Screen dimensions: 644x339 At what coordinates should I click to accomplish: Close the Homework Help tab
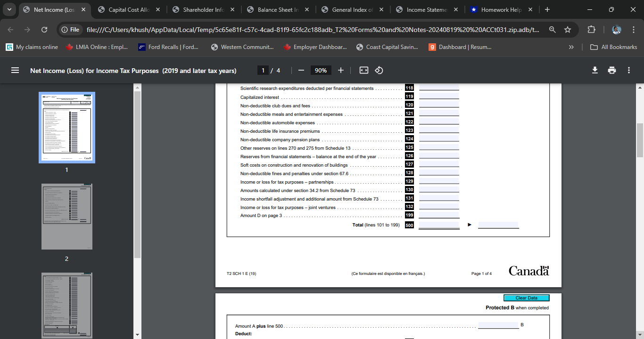point(530,9)
